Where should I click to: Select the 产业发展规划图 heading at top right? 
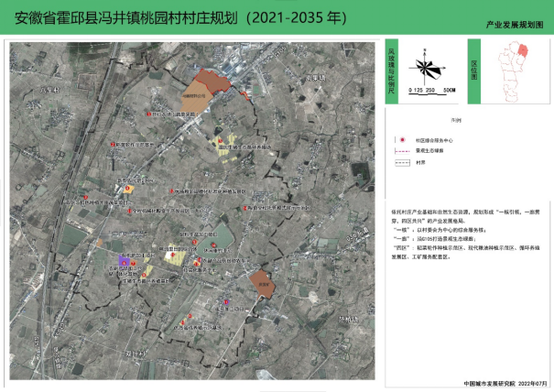click(520, 28)
